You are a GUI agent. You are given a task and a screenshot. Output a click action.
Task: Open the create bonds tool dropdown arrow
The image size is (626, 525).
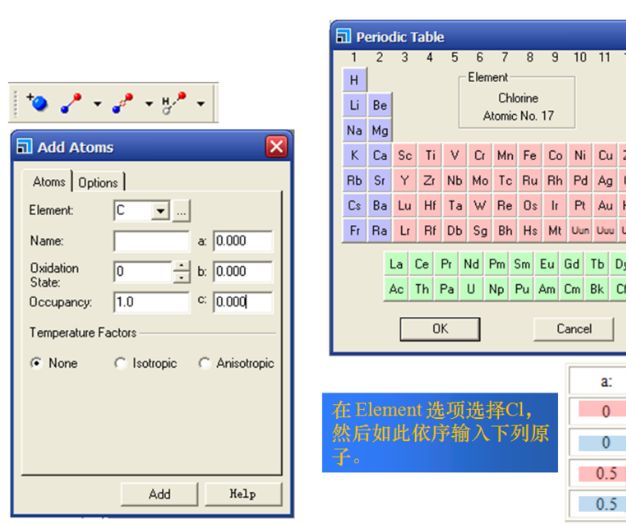point(97,103)
